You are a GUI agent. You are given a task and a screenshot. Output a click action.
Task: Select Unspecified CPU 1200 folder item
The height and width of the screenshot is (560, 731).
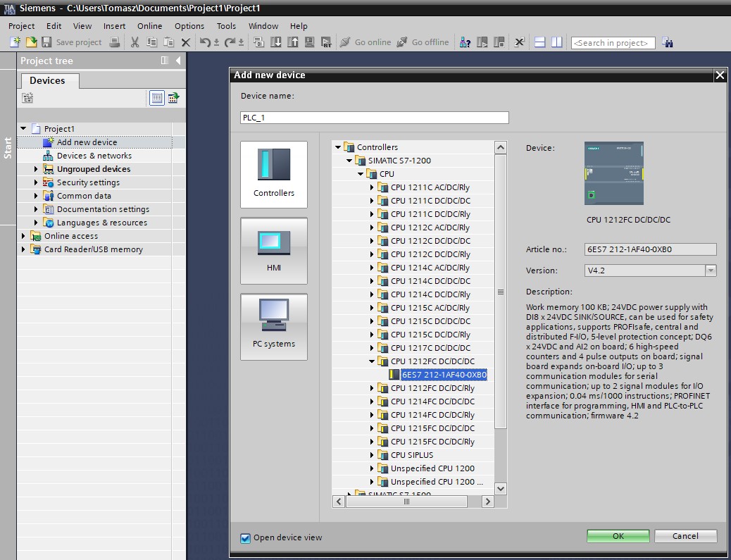coord(432,468)
